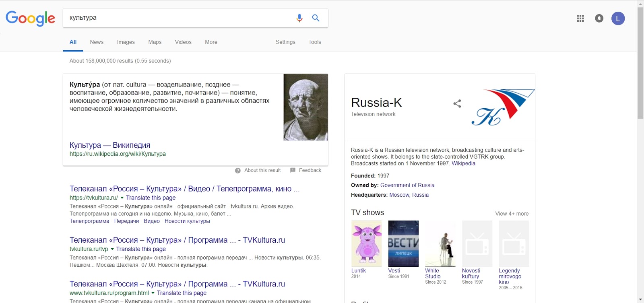Open the tvkultura.ru Видео / Телепрограмма result

[x=184, y=189]
